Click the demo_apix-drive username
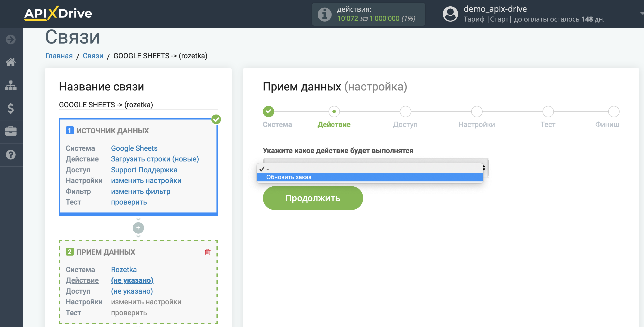644x327 pixels. [x=495, y=9]
